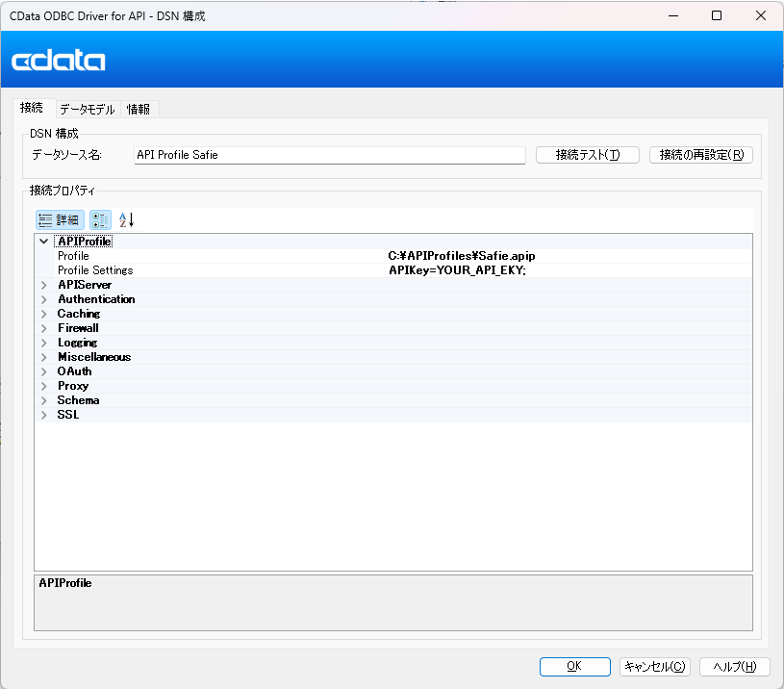The width and height of the screenshot is (784, 689).
Task: Expand the SSL section
Action: [43, 414]
